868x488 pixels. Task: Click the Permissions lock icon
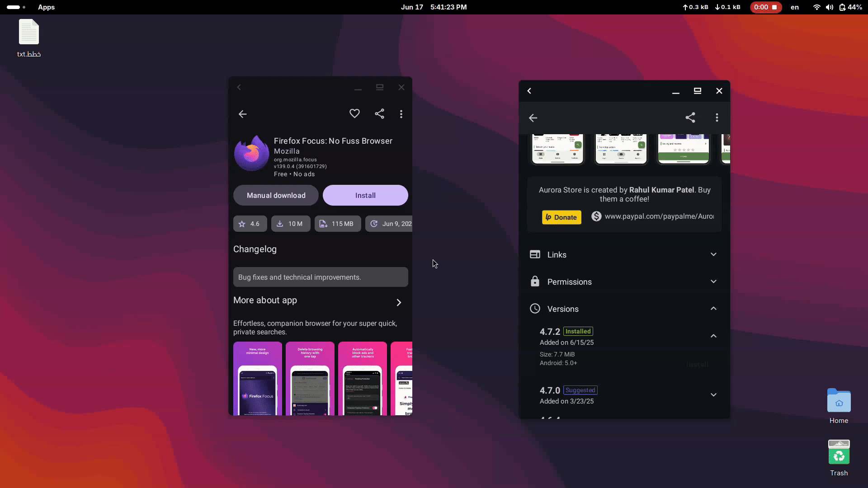(x=535, y=282)
